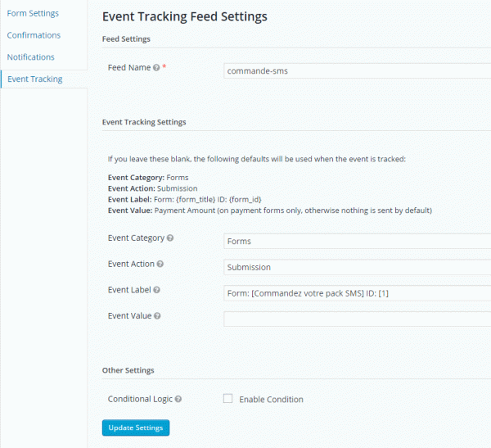Viewport: 491px width, 448px height.
Task: Select the Event Tracking sidebar tab
Action: 34,79
